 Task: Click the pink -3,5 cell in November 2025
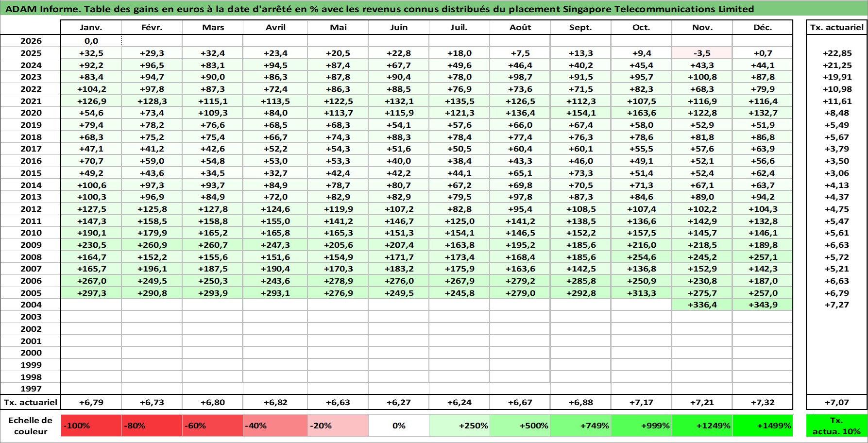point(702,53)
